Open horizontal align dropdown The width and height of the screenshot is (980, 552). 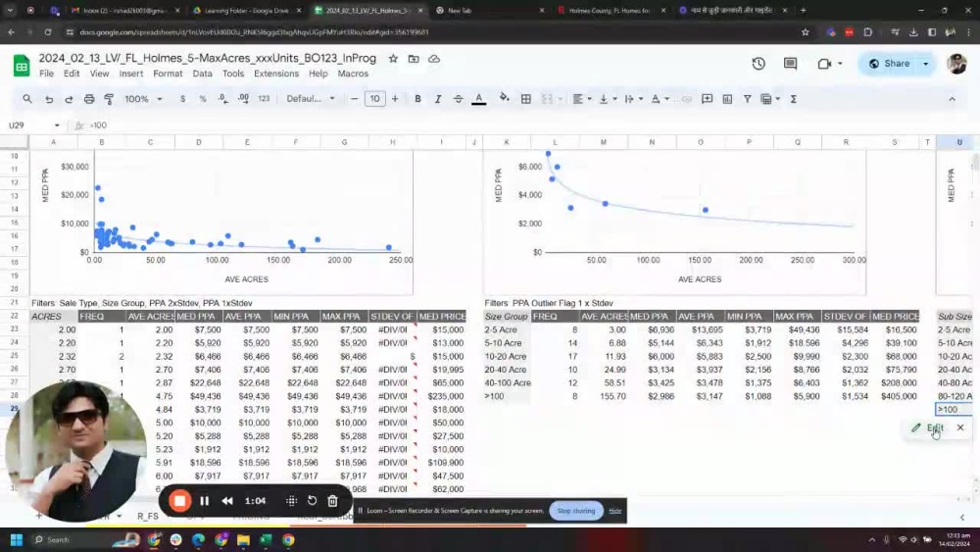(582, 99)
